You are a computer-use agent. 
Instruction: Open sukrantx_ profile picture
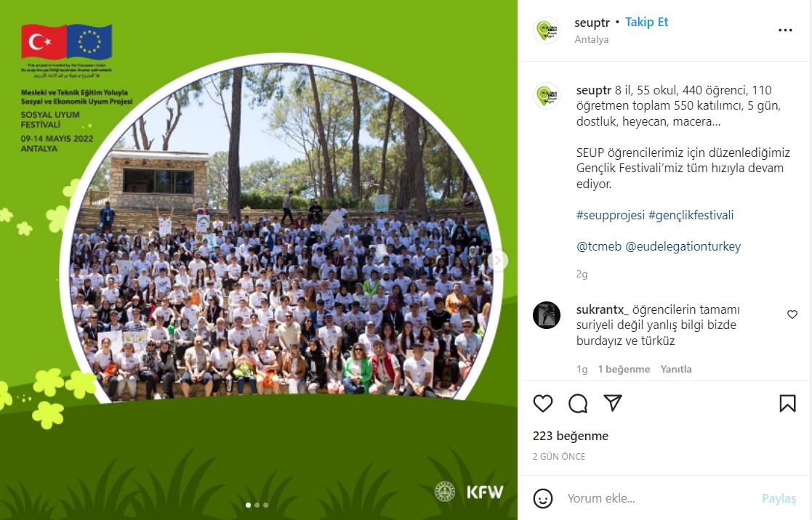[547, 315]
